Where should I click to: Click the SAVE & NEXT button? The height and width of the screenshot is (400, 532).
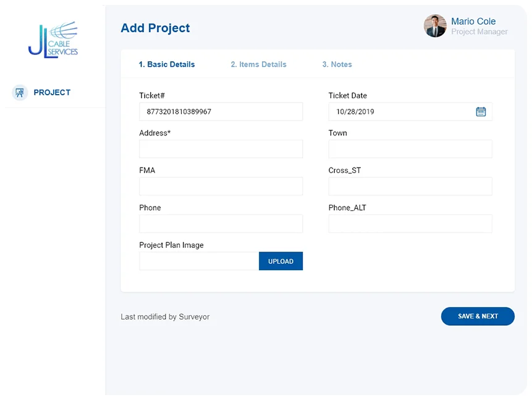[477, 316]
